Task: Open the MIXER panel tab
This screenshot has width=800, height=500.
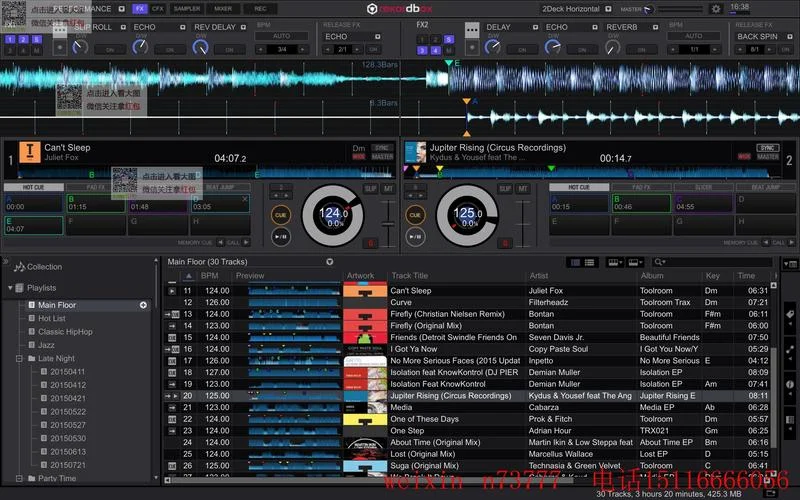Action: [x=223, y=9]
